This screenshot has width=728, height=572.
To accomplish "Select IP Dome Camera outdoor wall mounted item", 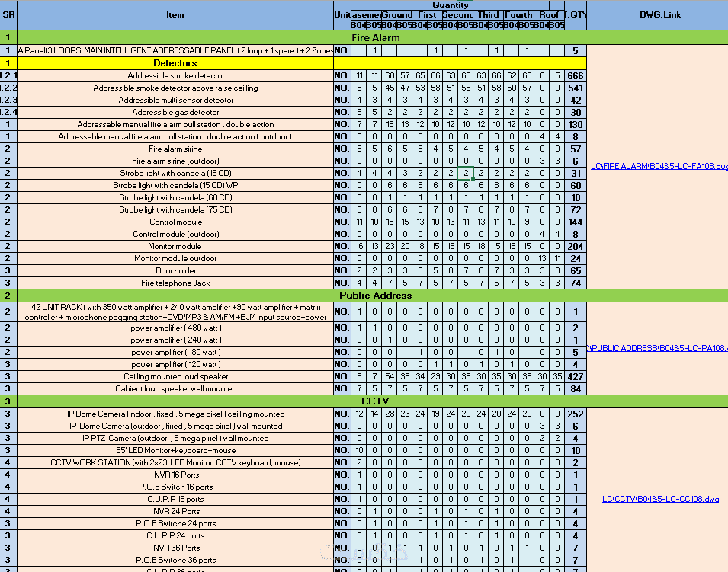I will pyautogui.click(x=175, y=426).
